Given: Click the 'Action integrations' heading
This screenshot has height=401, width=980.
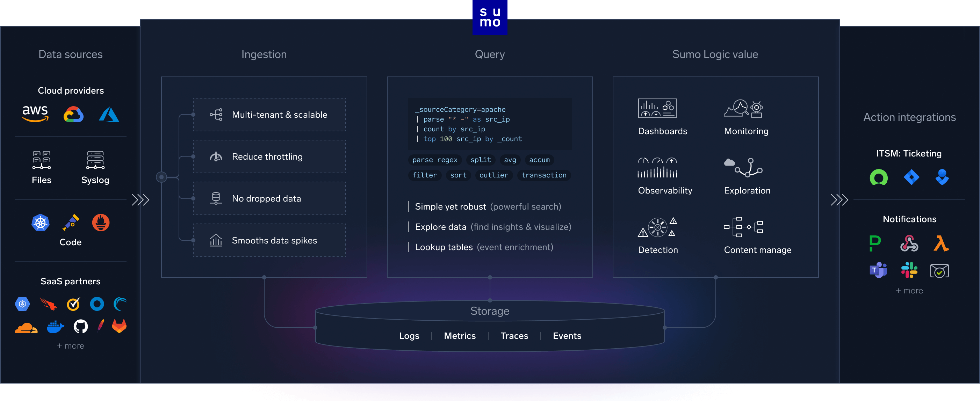Looking at the screenshot, I should pos(909,117).
